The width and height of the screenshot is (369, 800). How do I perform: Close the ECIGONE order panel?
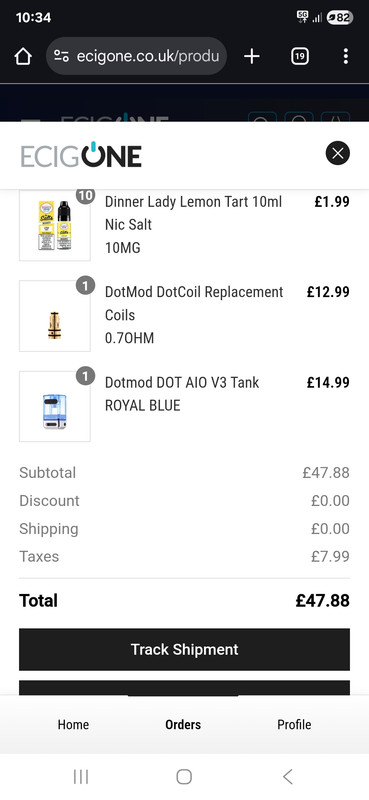point(338,153)
